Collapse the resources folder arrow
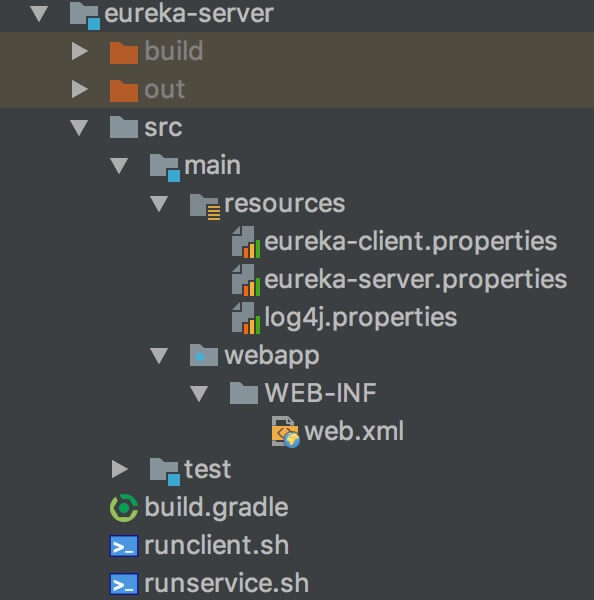594x600 pixels. (159, 204)
